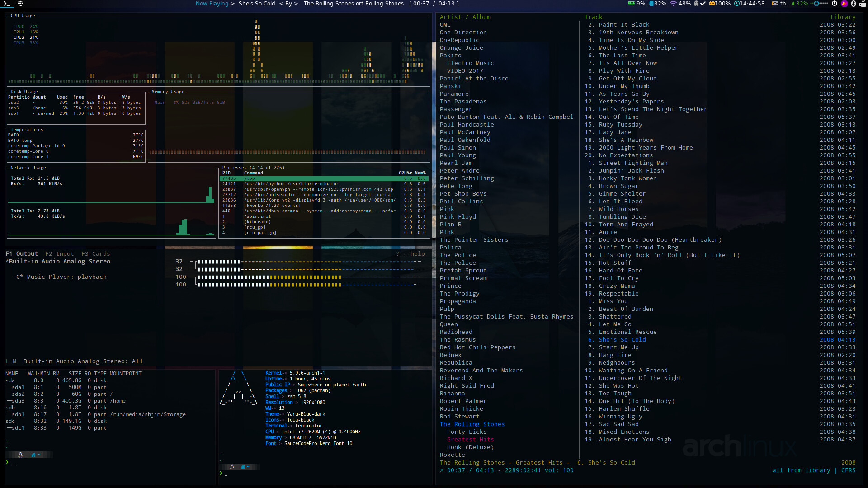Select the openvpn process row
This screenshot has width=868, height=488.
pos(324,189)
